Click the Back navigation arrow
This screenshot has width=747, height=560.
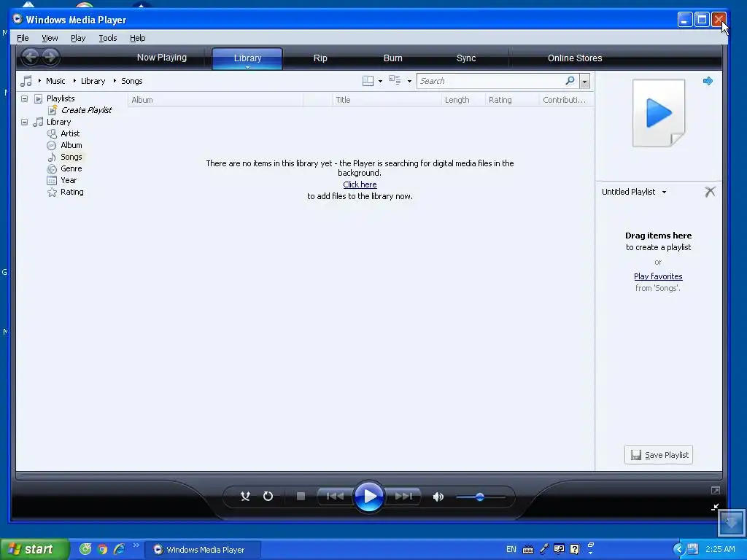(31, 58)
